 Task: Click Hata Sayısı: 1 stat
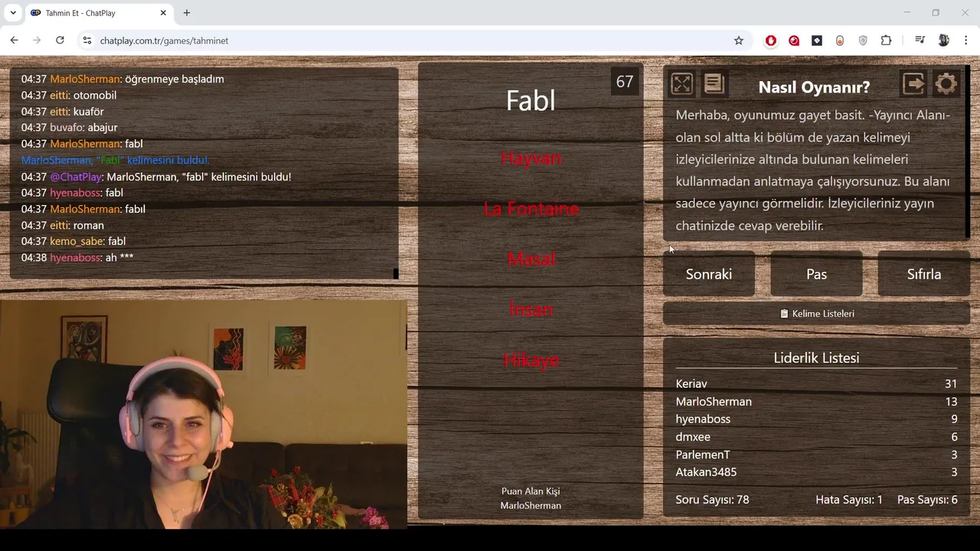point(849,500)
